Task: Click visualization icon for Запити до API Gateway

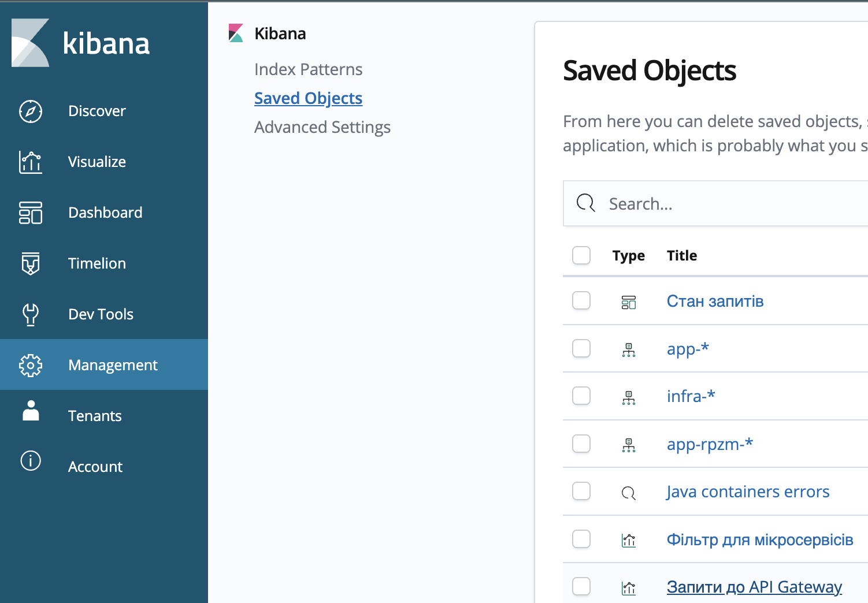Action: pyautogui.click(x=629, y=588)
